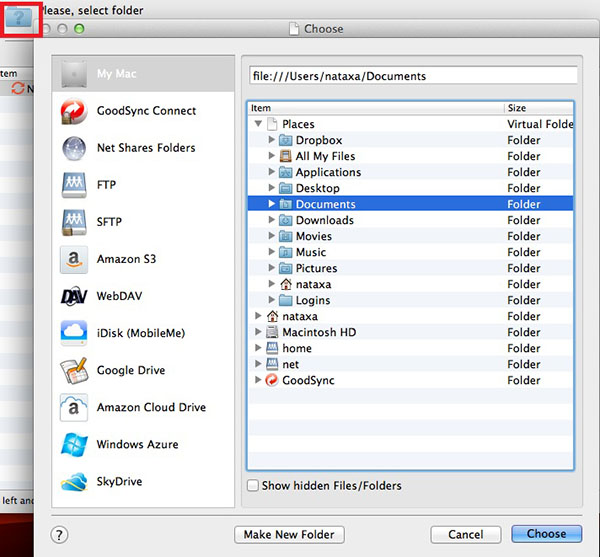600x557 pixels.
Task: Select Google Drive label in sidebar
Action: [x=131, y=370]
